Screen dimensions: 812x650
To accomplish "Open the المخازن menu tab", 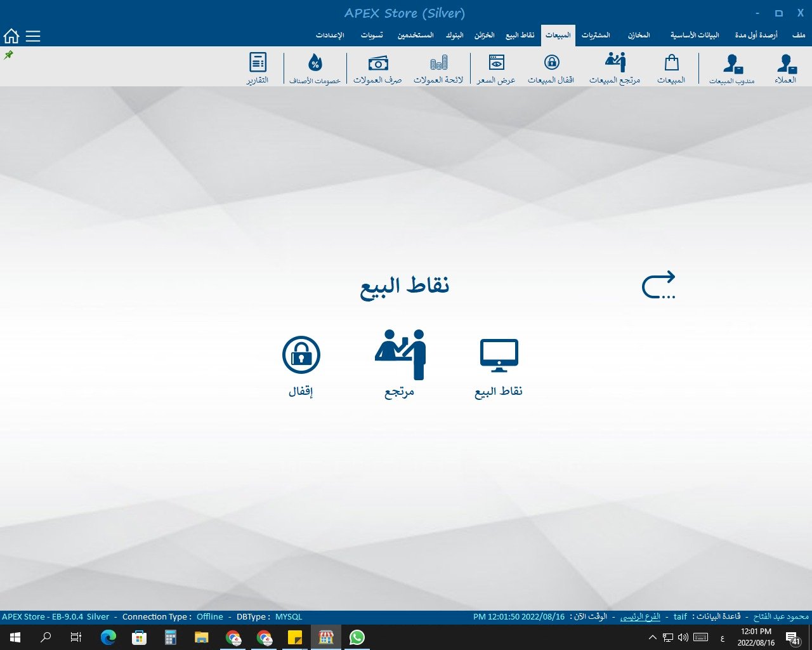I will [x=639, y=36].
